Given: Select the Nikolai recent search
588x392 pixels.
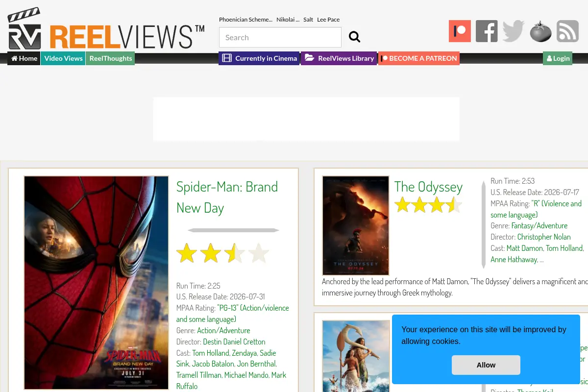Looking at the screenshot, I should pos(288,20).
